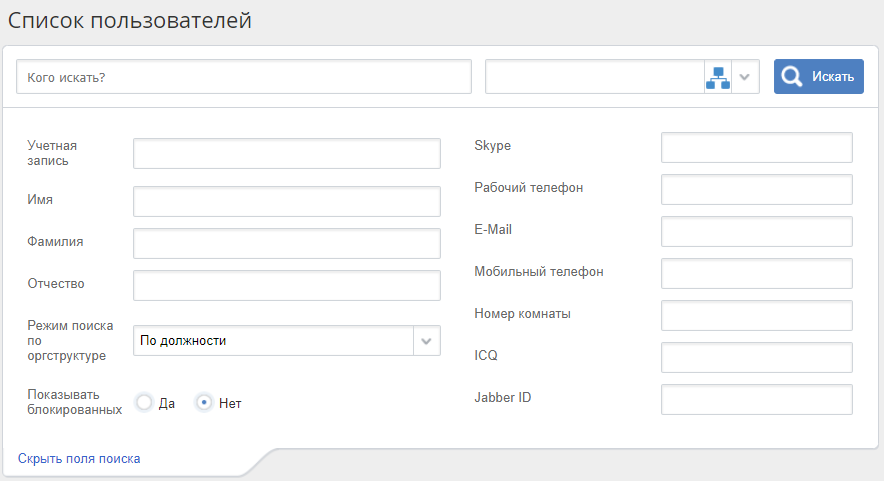This screenshot has height=481, width=884.
Task: Click the "Мобильный телефон" input field
Action: point(756,273)
